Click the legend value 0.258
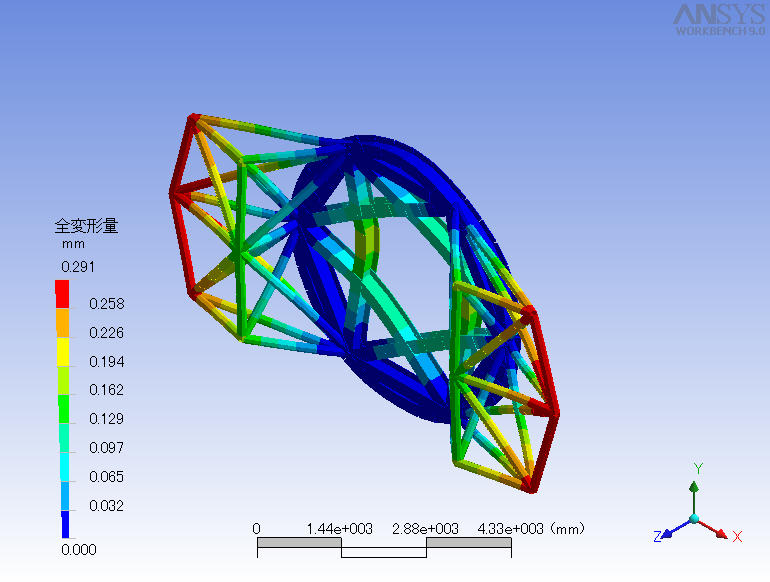770x582 pixels. pyautogui.click(x=107, y=304)
